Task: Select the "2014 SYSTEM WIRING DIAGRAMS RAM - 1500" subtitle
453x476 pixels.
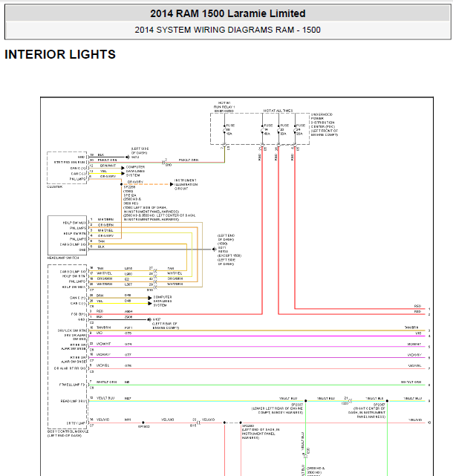Action: (228, 30)
